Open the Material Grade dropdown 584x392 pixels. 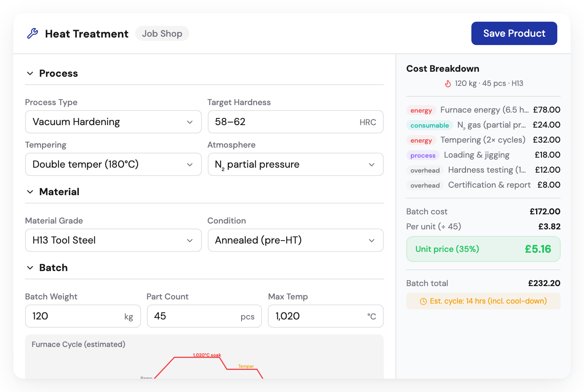point(113,240)
